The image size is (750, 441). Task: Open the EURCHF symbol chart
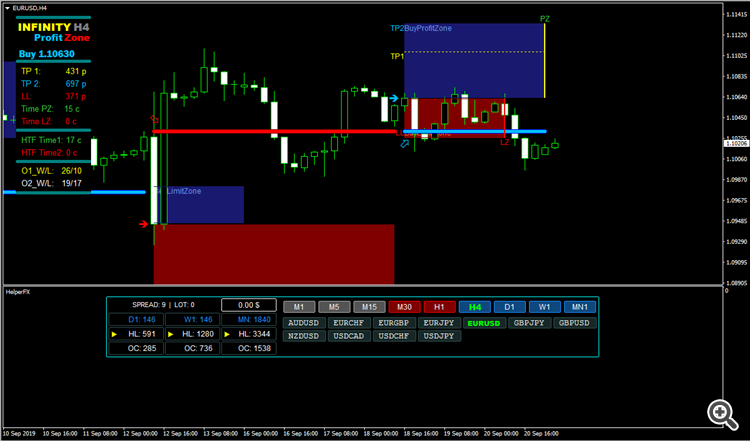(x=349, y=323)
